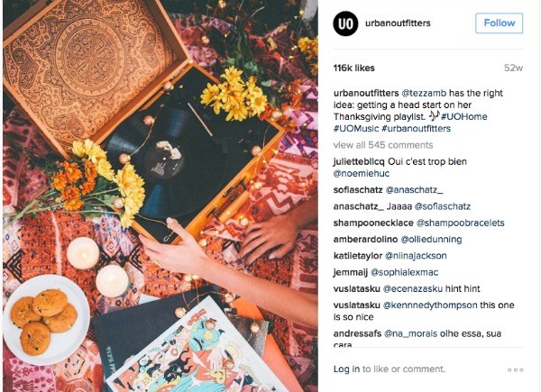Click the #urbanoutfitters hashtag
The image size is (541, 392).
pos(416,129)
